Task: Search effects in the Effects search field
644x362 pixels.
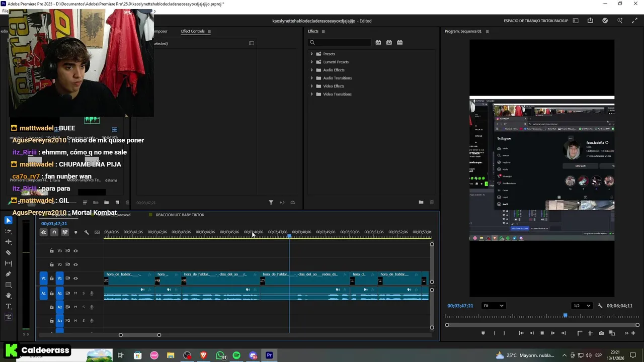Action: coord(340,43)
